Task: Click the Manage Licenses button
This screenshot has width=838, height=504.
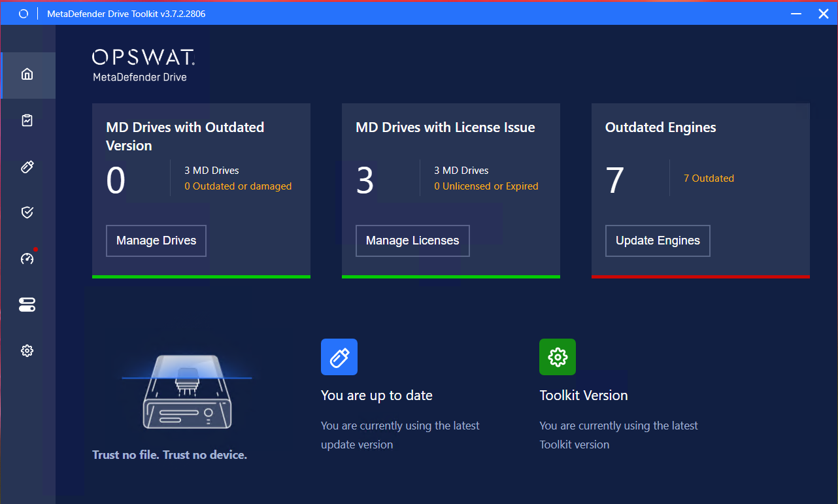Action: (412, 241)
